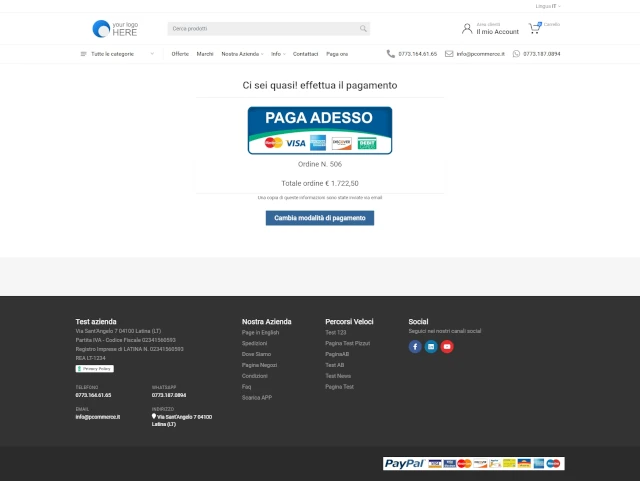Open the Faq footer link

246,387
